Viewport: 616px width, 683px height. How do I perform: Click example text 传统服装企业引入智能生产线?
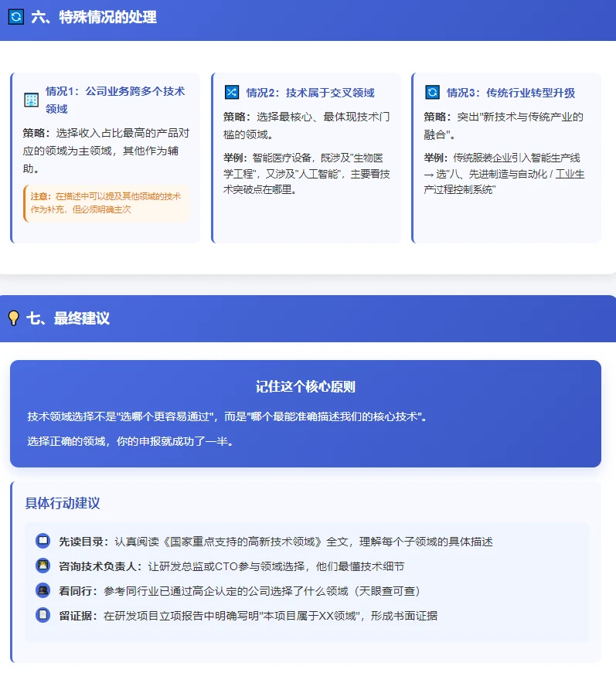coord(504,173)
